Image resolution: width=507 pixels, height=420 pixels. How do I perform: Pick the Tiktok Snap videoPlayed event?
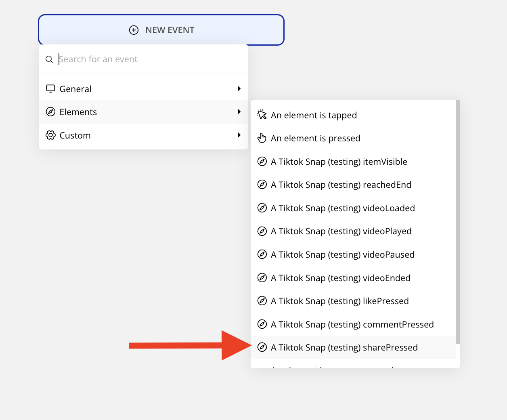(341, 231)
